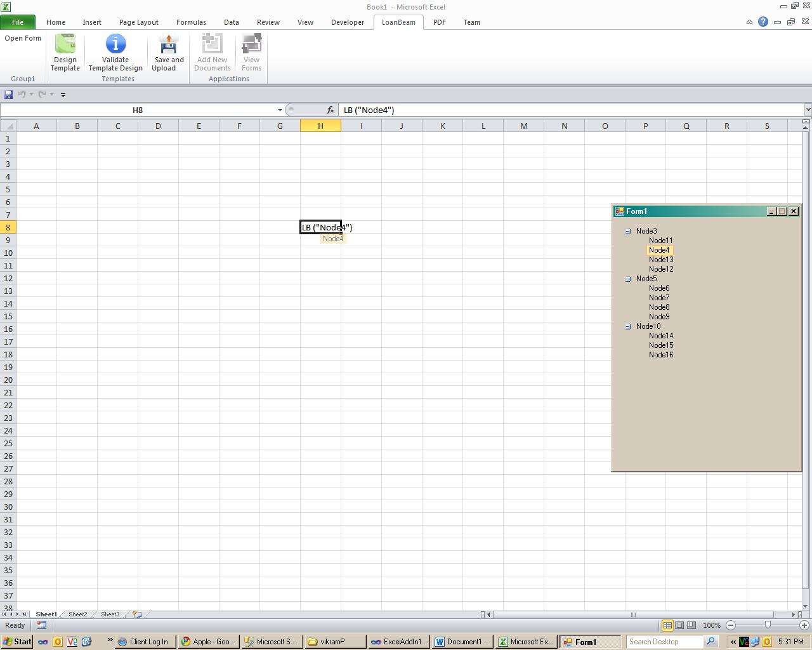Screen dimensions: 812x650
Task: Click the Search Desktop input box
Action: coord(665,642)
